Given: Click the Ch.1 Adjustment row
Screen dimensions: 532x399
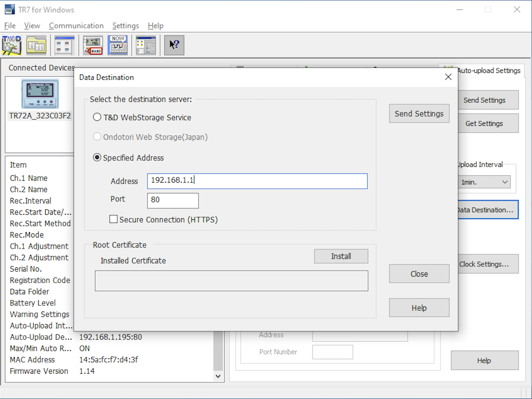Looking at the screenshot, I should point(39,246).
